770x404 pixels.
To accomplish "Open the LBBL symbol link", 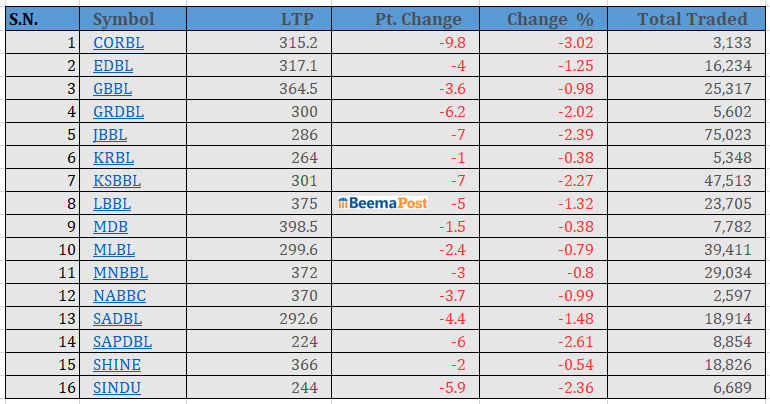I will coord(112,203).
